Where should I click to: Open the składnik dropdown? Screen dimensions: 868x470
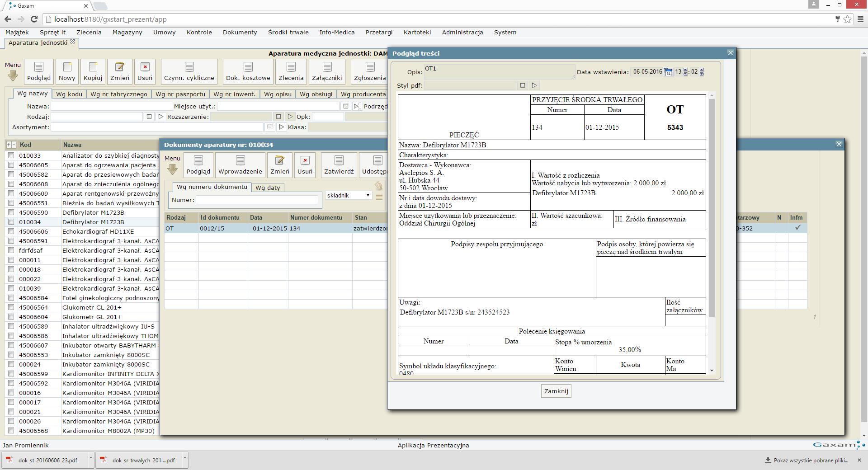coord(349,195)
